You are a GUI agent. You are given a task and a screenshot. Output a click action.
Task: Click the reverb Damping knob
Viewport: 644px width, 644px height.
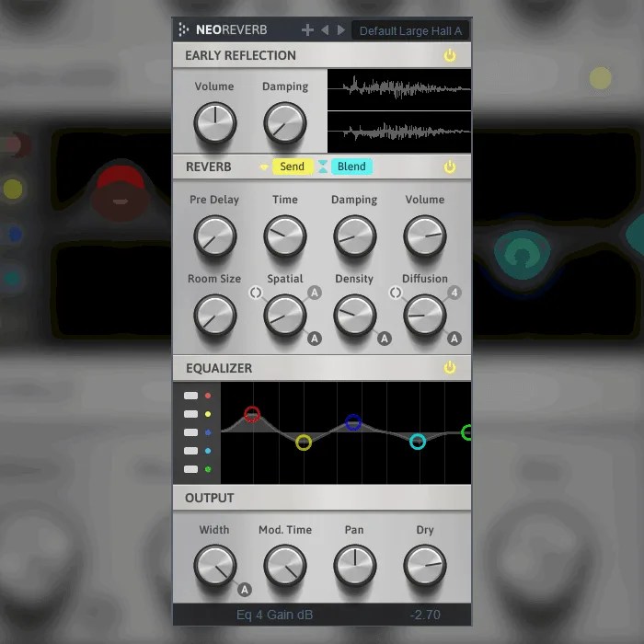tap(355, 236)
